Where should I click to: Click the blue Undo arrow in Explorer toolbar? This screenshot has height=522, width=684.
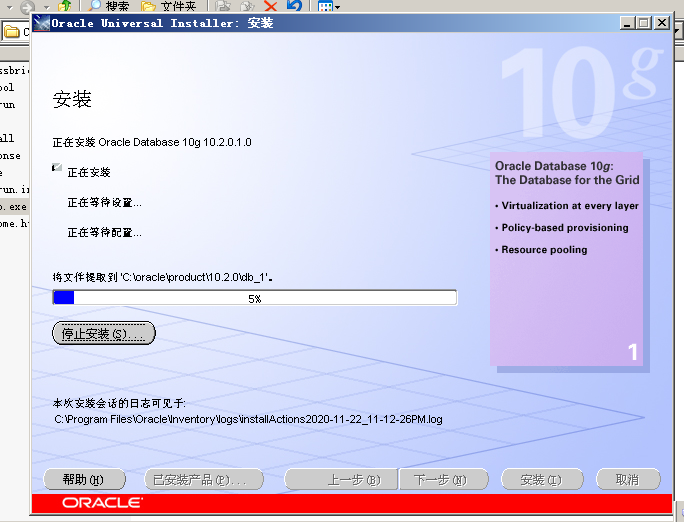294,6
